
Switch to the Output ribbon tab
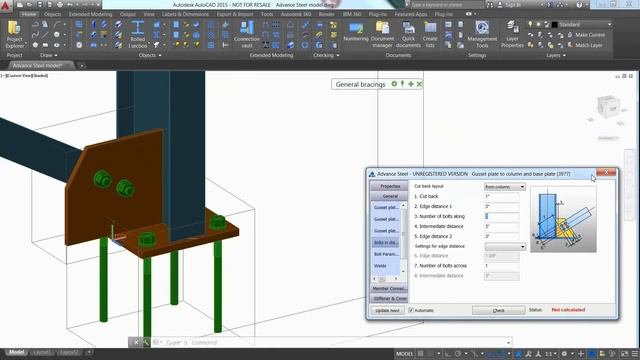(x=128, y=14)
